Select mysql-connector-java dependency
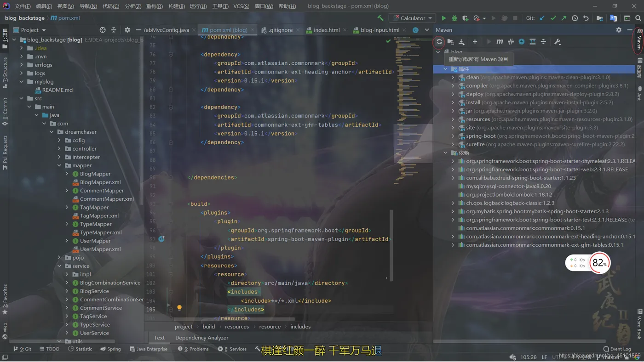 508,187
